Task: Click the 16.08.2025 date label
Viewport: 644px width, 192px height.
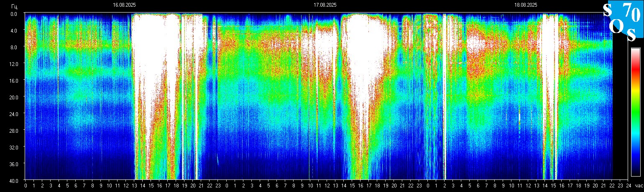Action: pyautogui.click(x=124, y=5)
